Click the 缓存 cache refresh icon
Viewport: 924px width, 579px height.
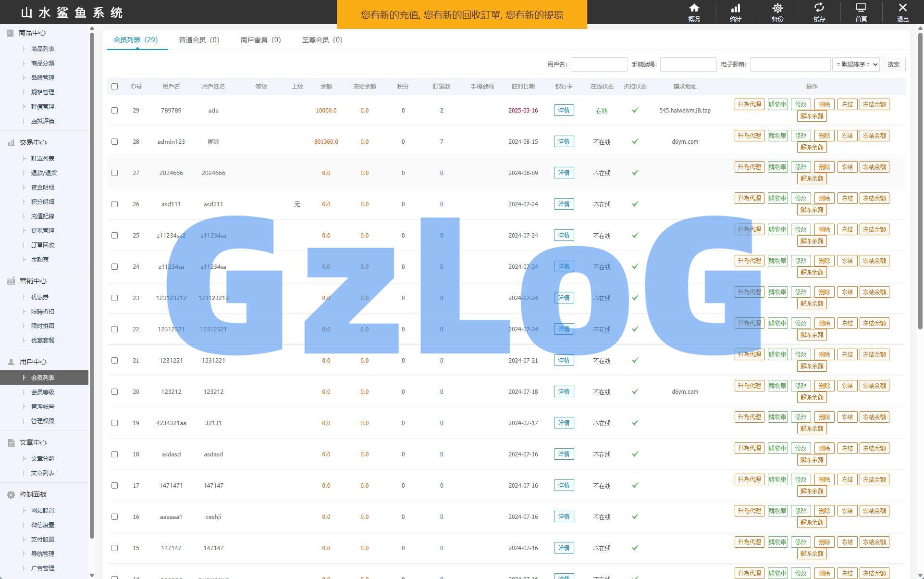pos(819,8)
